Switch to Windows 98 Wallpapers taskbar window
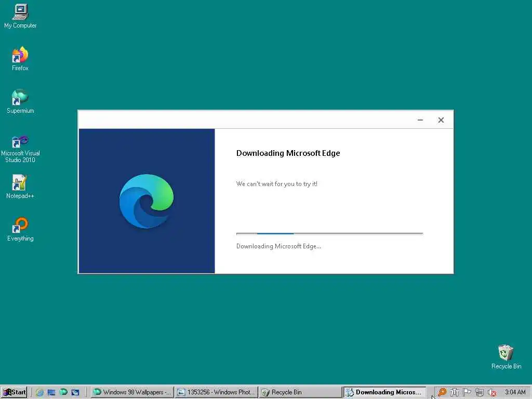This screenshot has height=399, width=532. [132, 392]
